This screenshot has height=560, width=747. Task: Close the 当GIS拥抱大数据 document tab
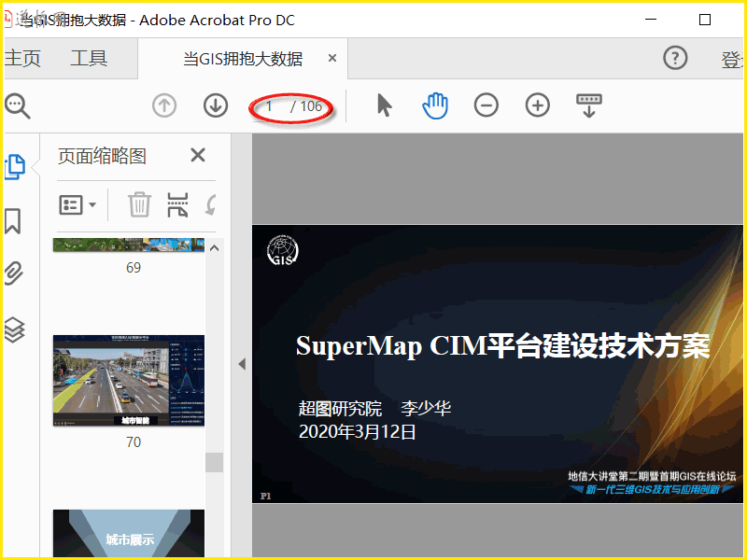pos(332,58)
